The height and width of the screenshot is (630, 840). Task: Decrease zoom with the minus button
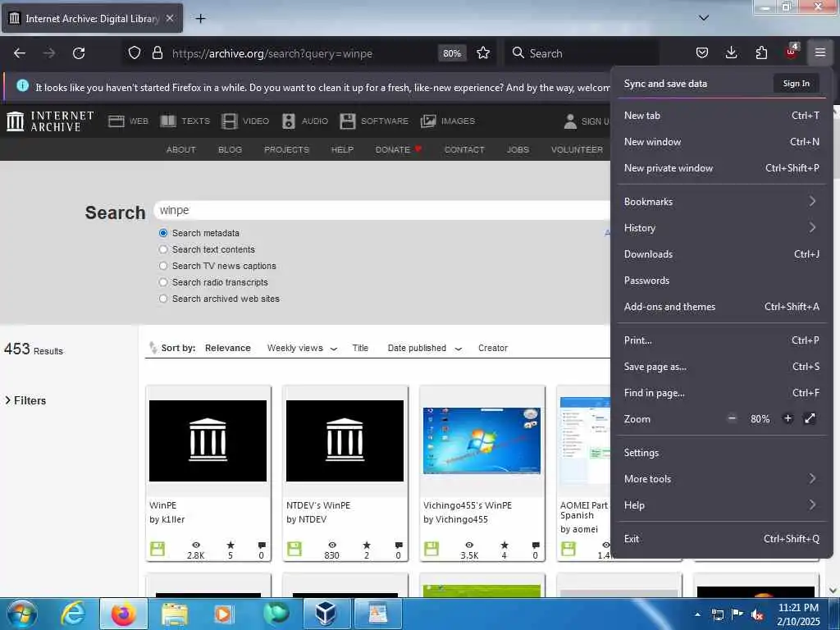(x=732, y=418)
